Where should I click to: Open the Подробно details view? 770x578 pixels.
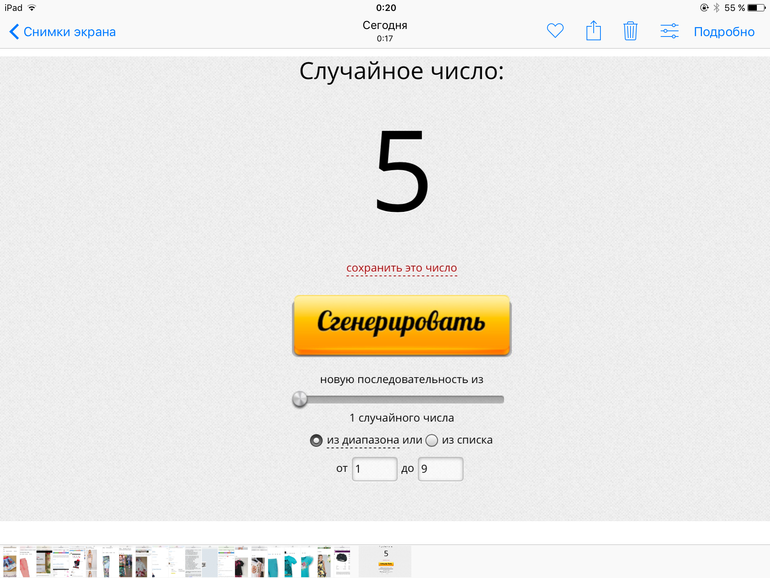(x=724, y=32)
